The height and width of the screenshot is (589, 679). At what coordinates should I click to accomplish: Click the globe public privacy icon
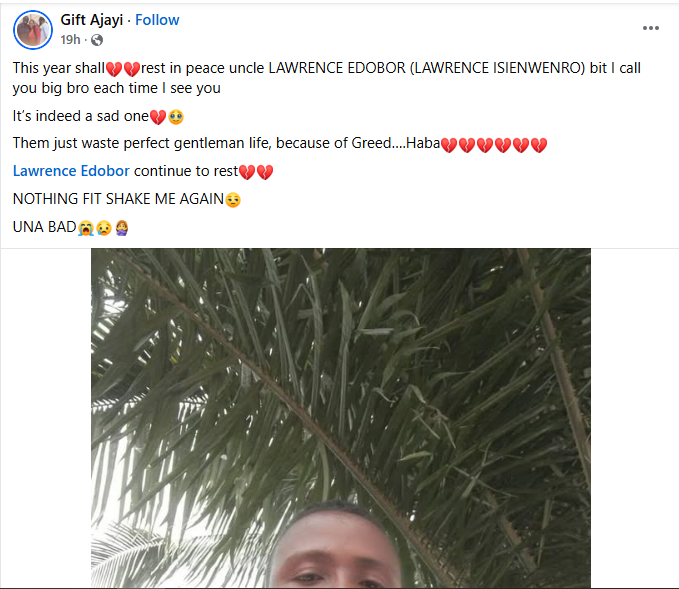coord(97,40)
